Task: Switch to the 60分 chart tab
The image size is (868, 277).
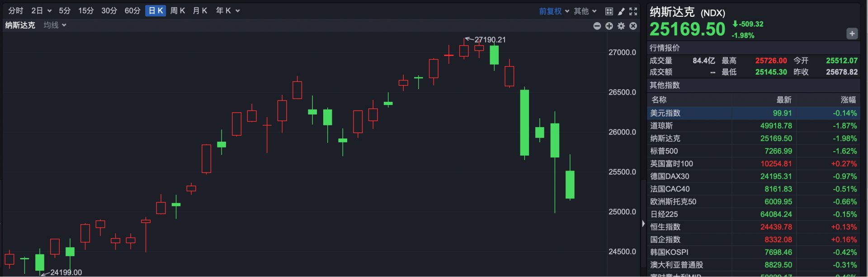Action: click(132, 10)
